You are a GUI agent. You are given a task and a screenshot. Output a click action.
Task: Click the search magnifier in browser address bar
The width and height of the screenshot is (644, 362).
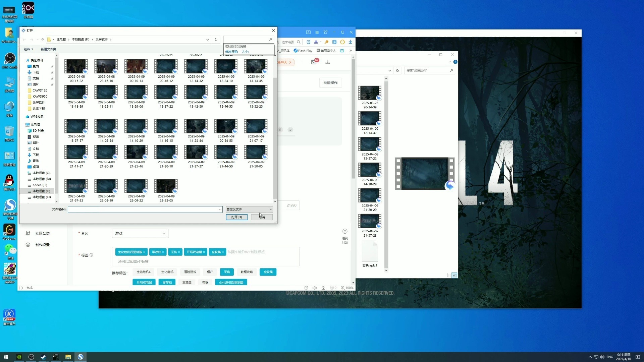pos(299,42)
